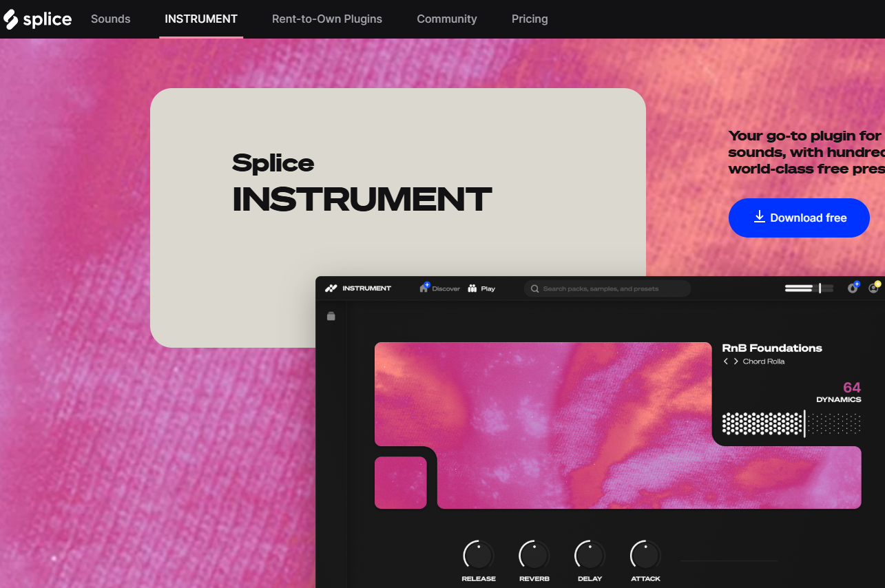Screen dimensions: 885x588
Task: Click the droplet icon with blue badge
Action: 853,288
